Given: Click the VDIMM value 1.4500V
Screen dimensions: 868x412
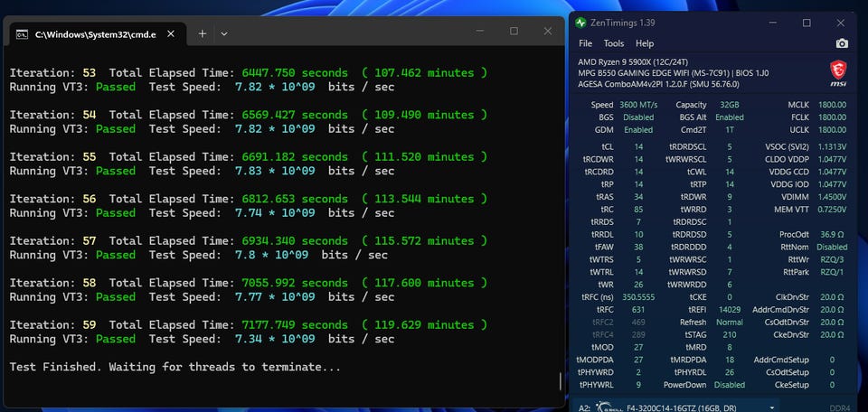Looking at the screenshot, I should pos(833,197).
